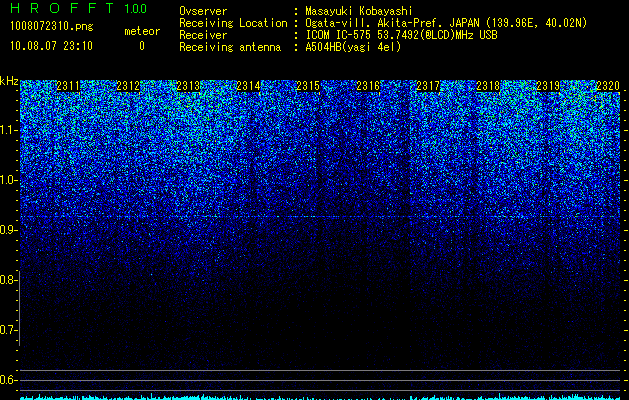629x400 pixels.
Task: Click antenna value A504HB(yagi 4el)
Action: pos(353,47)
